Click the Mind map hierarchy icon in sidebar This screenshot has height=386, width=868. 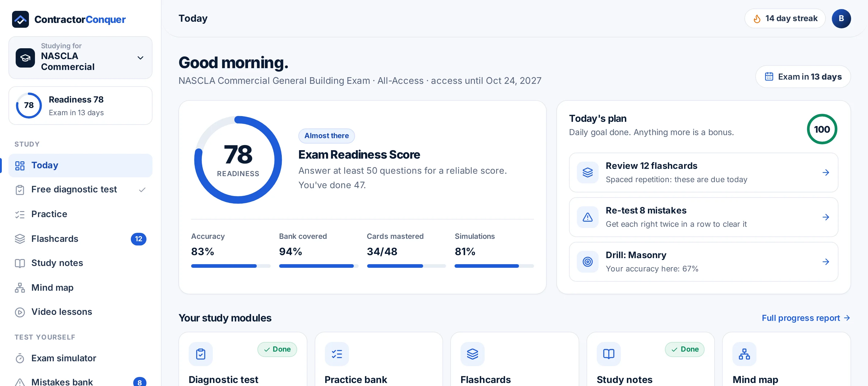(x=20, y=288)
